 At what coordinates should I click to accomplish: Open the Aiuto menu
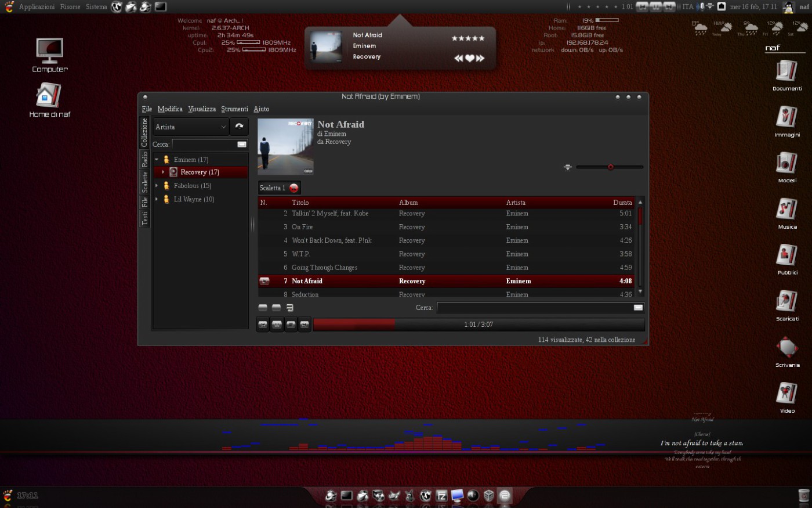[262, 109]
